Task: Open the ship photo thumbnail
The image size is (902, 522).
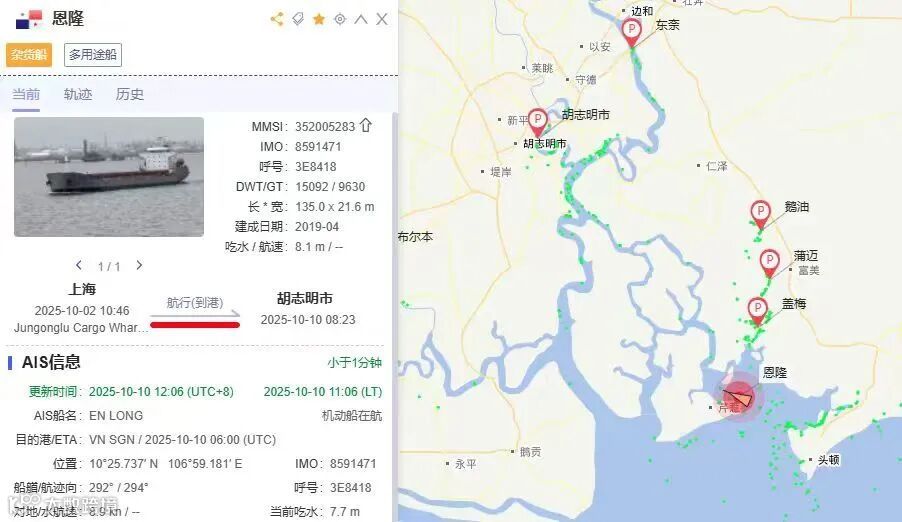Action: tap(109, 177)
